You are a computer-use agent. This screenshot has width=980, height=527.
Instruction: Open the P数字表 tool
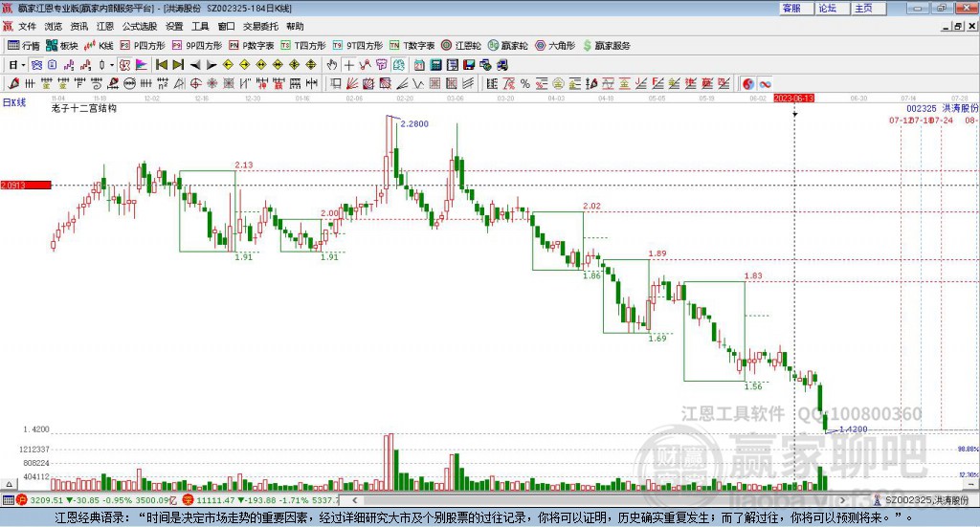(251, 46)
